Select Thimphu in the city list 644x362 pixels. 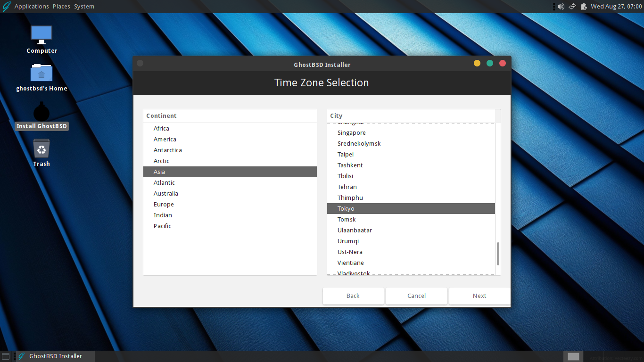[x=411, y=198]
